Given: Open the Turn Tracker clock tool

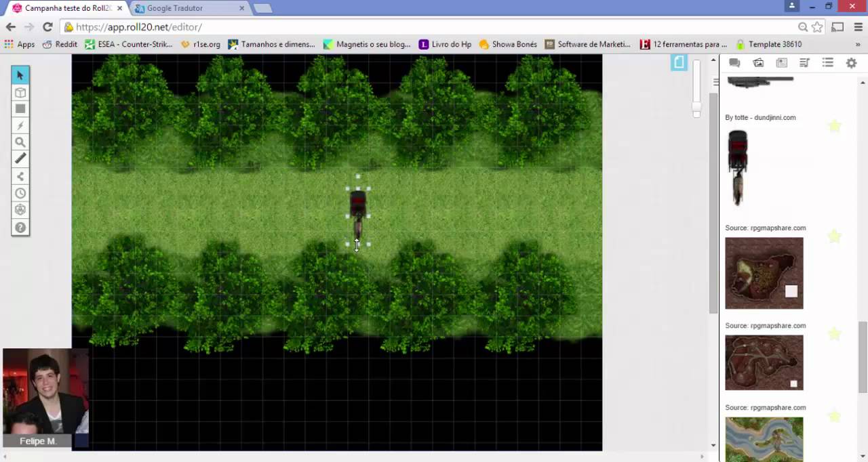Looking at the screenshot, I should (20, 193).
